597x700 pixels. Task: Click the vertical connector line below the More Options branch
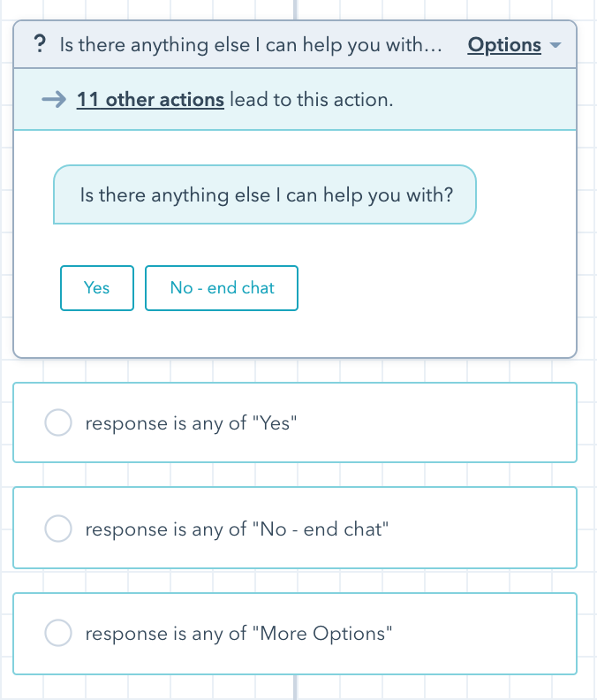tap(295, 688)
